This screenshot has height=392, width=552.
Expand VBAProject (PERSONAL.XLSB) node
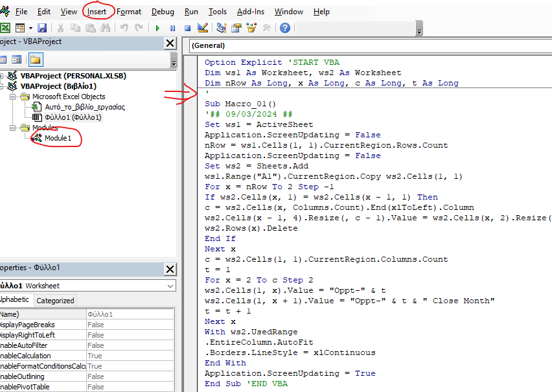[x=1, y=76]
